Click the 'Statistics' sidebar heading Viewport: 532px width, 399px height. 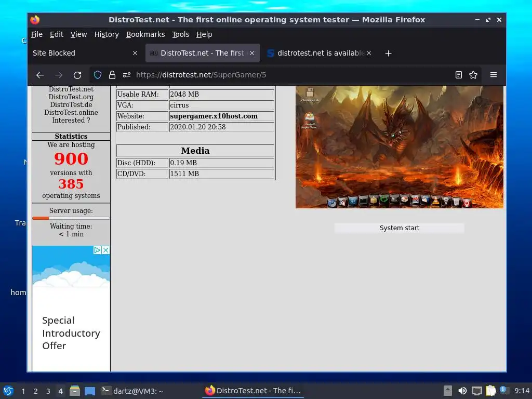pyautogui.click(x=71, y=137)
